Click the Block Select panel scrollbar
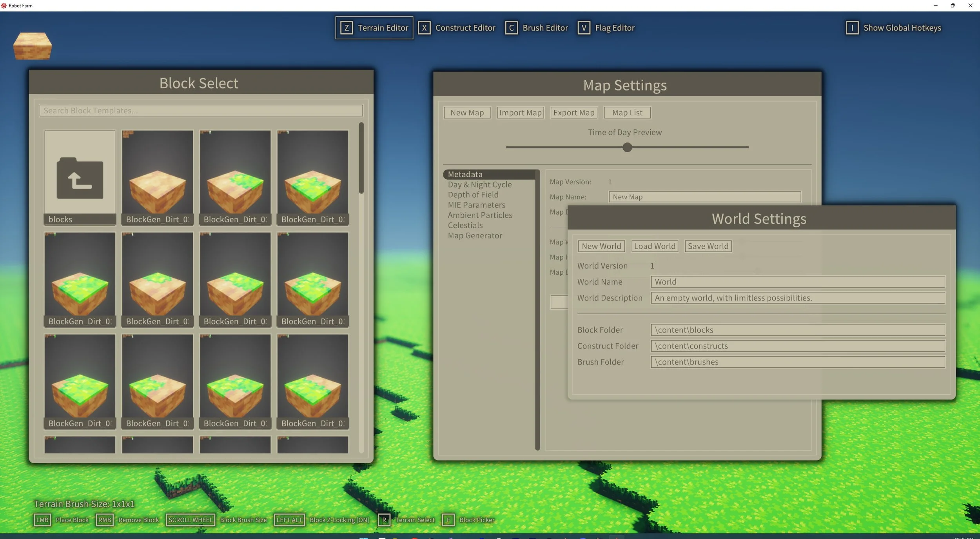This screenshot has height=539, width=980. [361, 158]
